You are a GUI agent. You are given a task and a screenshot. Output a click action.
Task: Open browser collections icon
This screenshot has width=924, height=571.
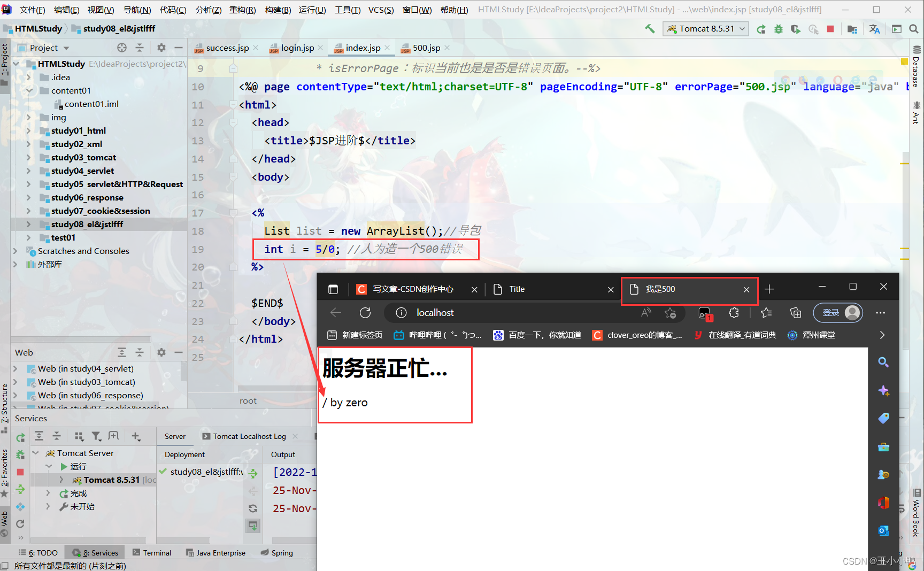[796, 313]
